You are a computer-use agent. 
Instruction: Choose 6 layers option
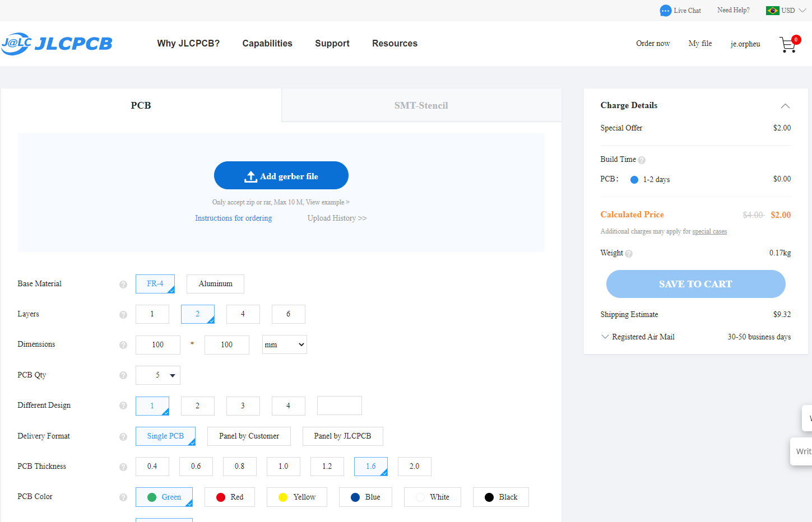(289, 314)
